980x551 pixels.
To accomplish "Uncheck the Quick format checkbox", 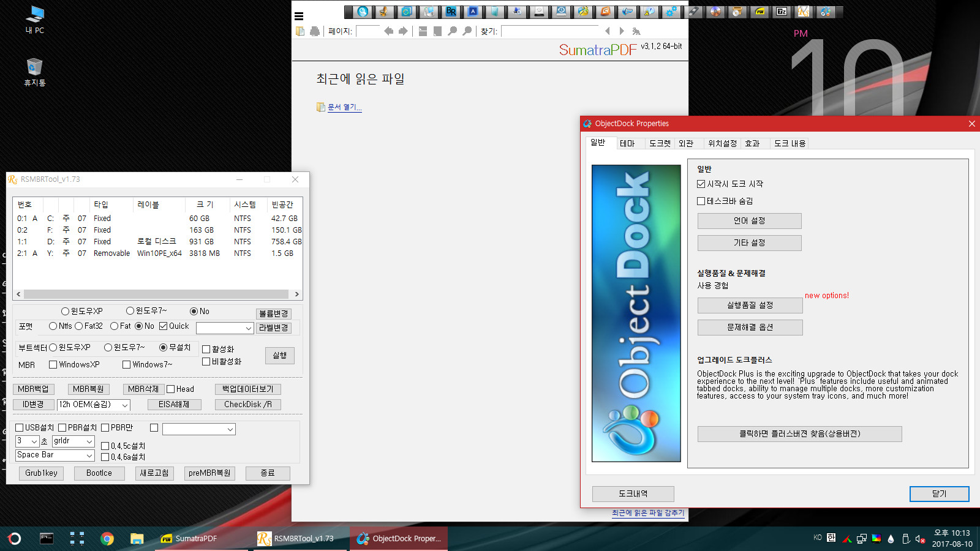I will pyautogui.click(x=164, y=326).
